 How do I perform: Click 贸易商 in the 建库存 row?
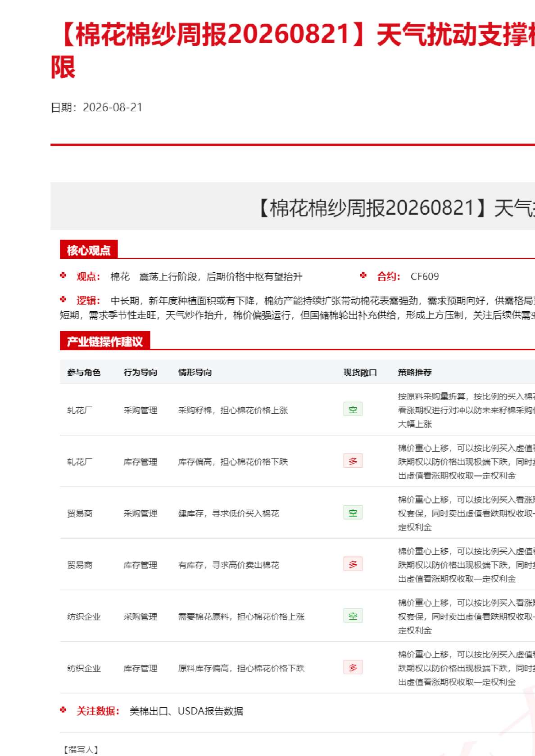(80, 513)
